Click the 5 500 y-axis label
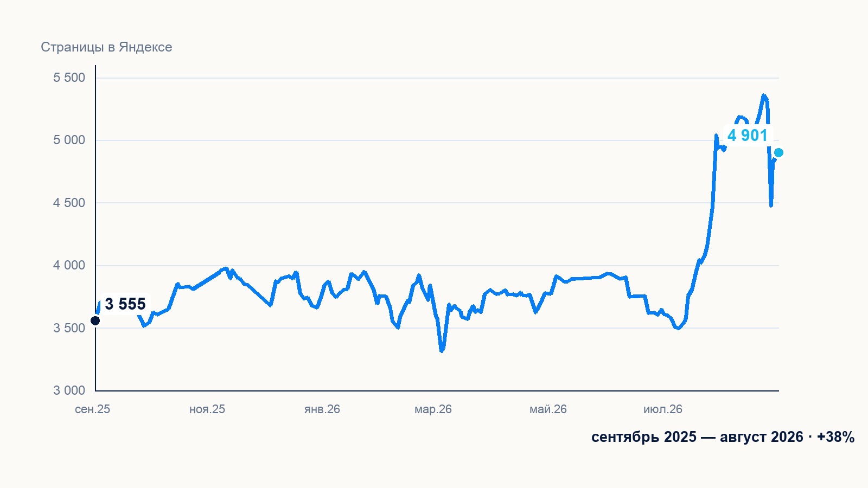Viewport: 868px width, 488px height. click(x=69, y=78)
